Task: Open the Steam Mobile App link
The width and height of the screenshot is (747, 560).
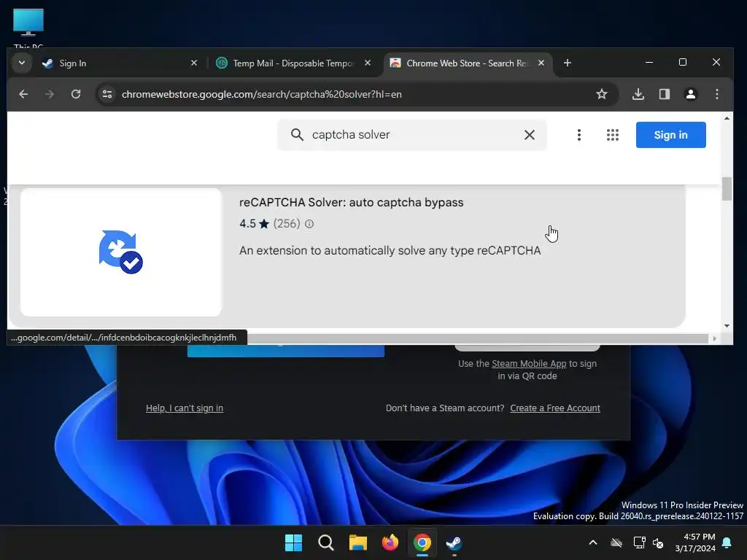Action: 529,363
